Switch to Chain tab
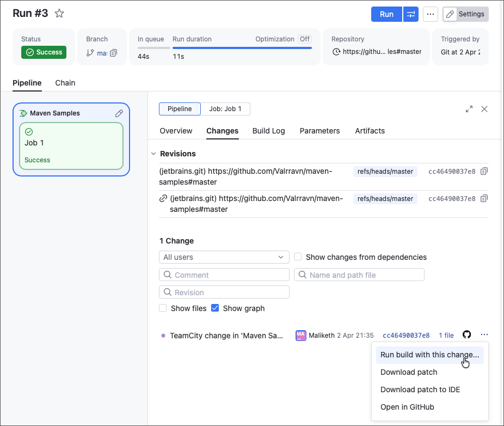 point(65,83)
